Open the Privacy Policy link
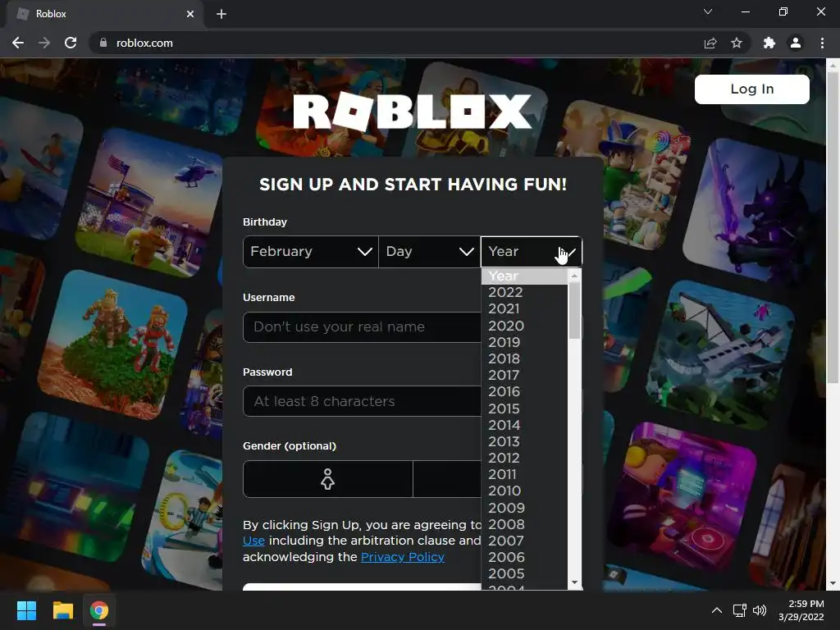 coord(403,557)
